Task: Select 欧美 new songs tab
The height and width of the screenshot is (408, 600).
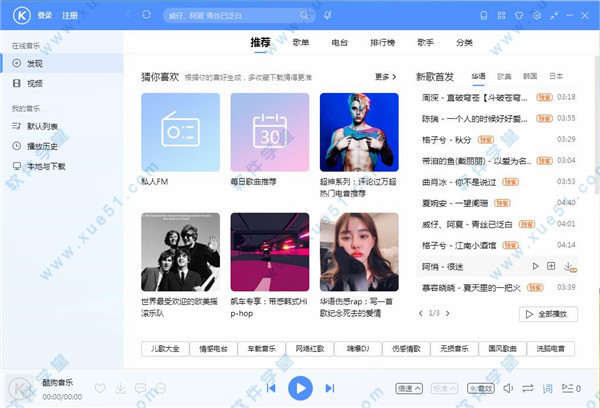Action: [504, 77]
